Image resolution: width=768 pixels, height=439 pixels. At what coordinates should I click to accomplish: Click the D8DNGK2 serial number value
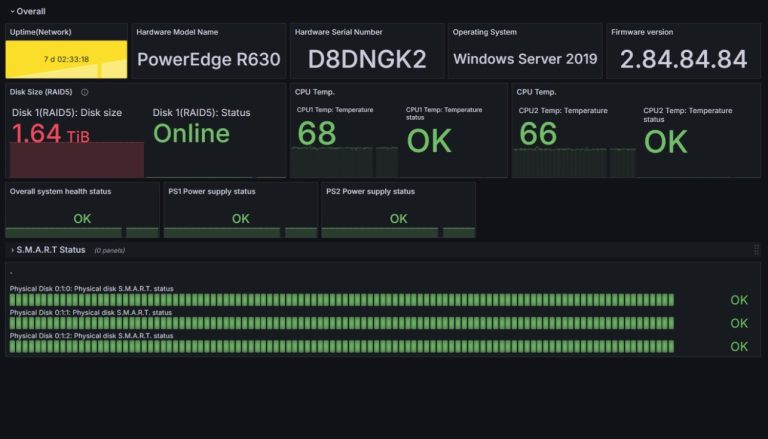pos(366,59)
